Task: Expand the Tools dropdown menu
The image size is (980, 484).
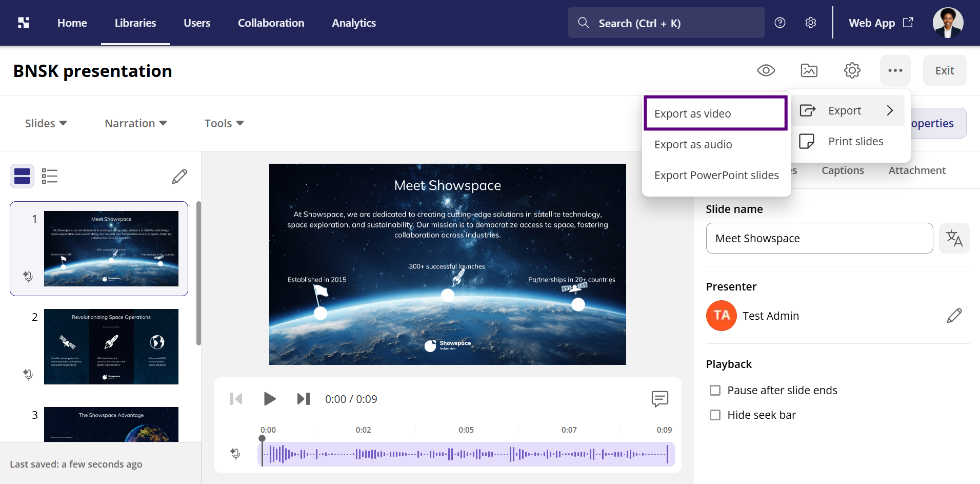Action: [x=224, y=123]
